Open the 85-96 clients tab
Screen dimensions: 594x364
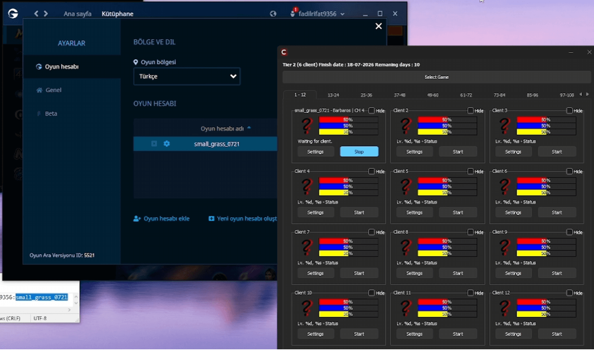pos(532,95)
